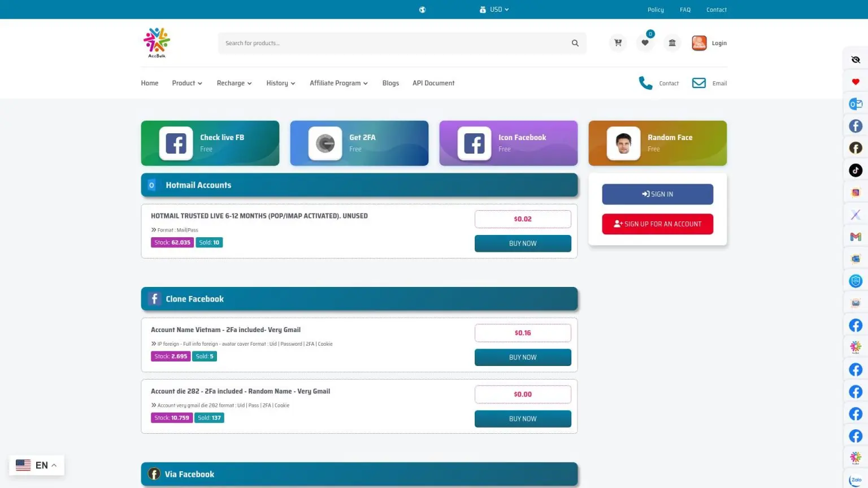Click the Instagram icon in right sidebar
This screenshot has height=488, width=868.
[856, 193]
